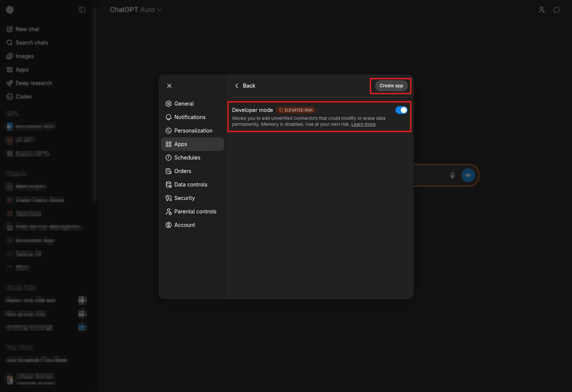Open the Images section in the sidebar
Image resolution: width=572 pixels, height=392 pixels.
coord(25,56)
